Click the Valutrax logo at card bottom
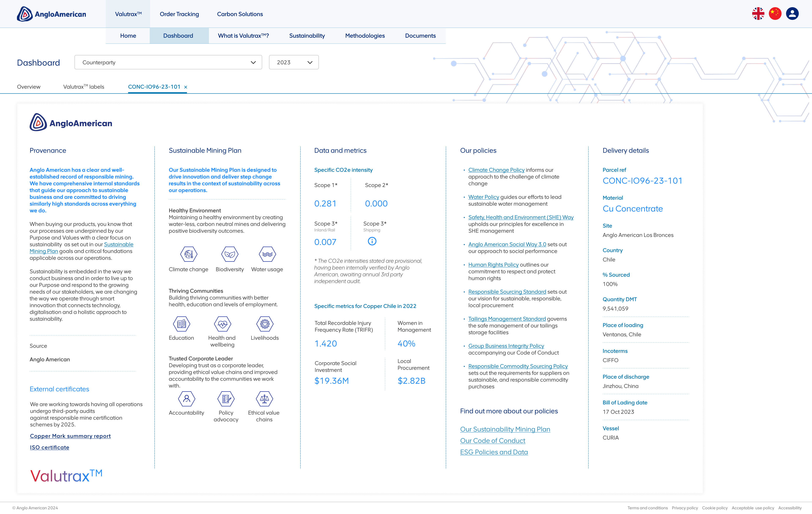Image resolution: width=812 pixels, height=514 pixels. tap(66, 476)
